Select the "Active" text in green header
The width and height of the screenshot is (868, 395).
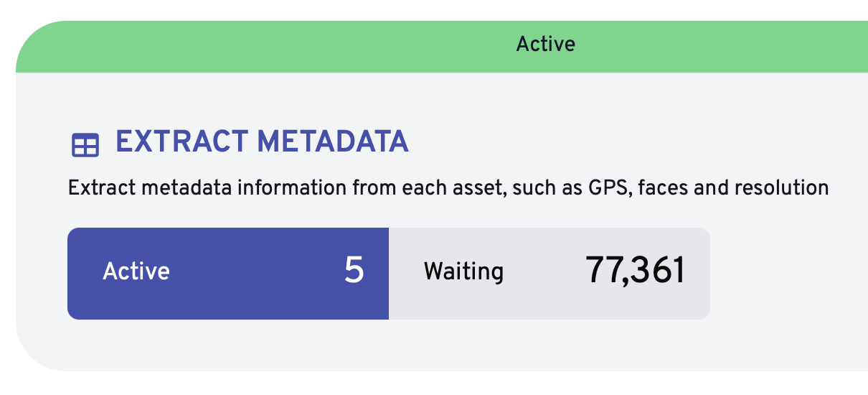point(545,45)
